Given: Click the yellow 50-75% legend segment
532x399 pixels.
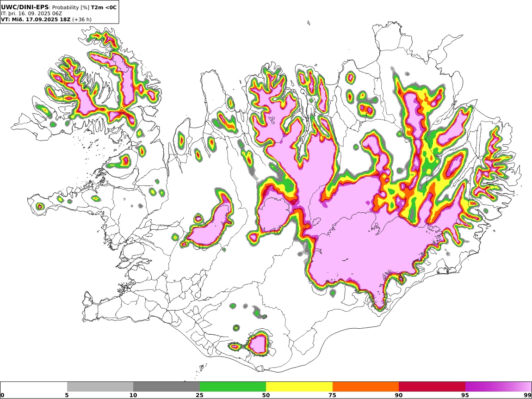Looking at the screenshot, I should click(299, 387).
